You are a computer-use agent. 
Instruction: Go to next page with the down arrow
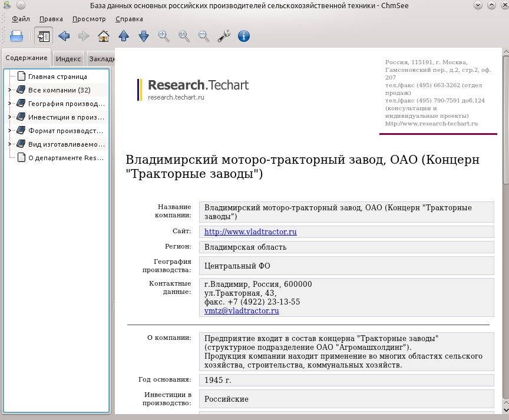[x=144, y=36]
